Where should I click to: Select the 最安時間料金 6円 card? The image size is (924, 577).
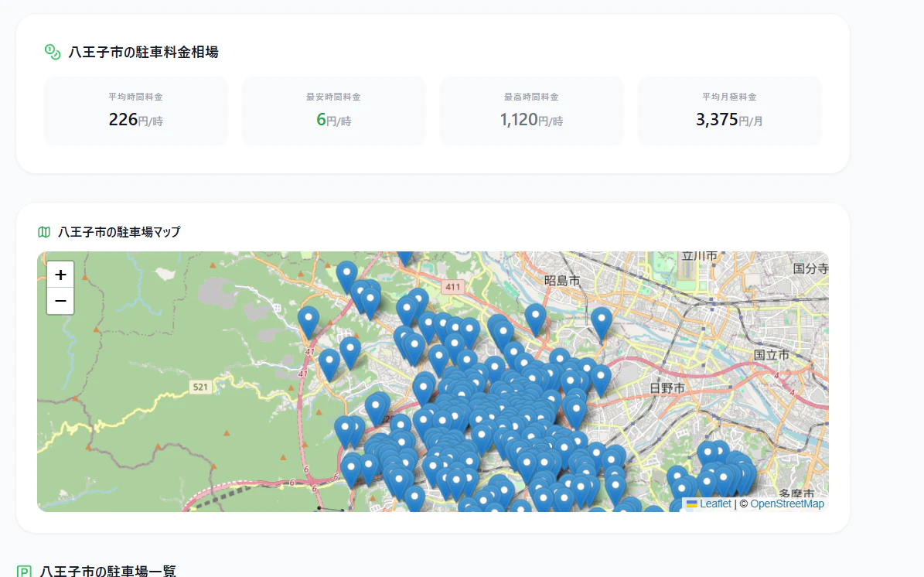pos(333,110)
